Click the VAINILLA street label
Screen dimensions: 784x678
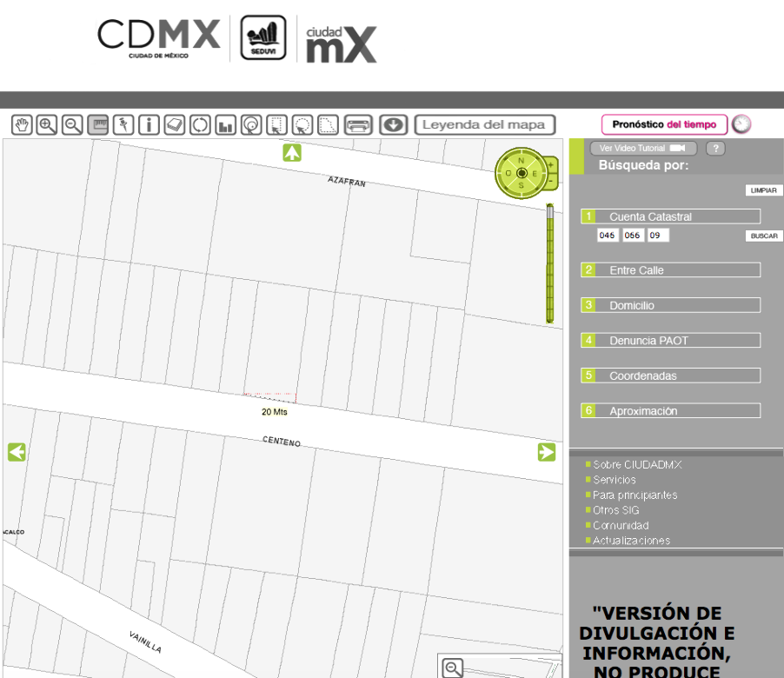click(145, 642)
